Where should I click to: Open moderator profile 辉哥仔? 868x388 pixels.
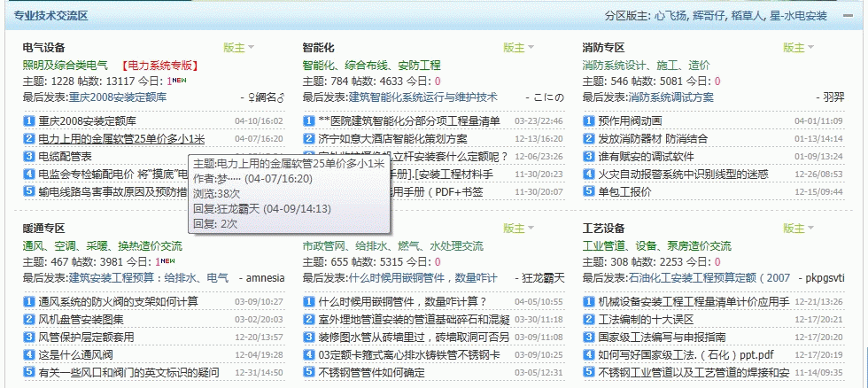pos(709,16)
